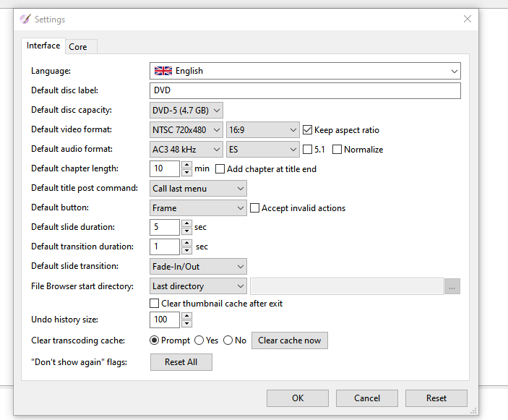Click the English flag icon in Language
This screenshot has width=508, height=420.
163,71
